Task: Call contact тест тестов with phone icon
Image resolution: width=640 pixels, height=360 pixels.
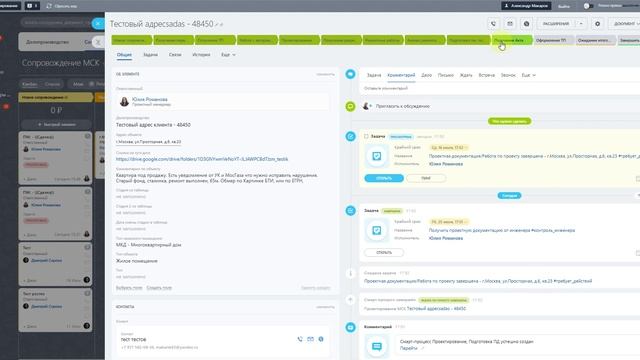Action: coord(300,339)
